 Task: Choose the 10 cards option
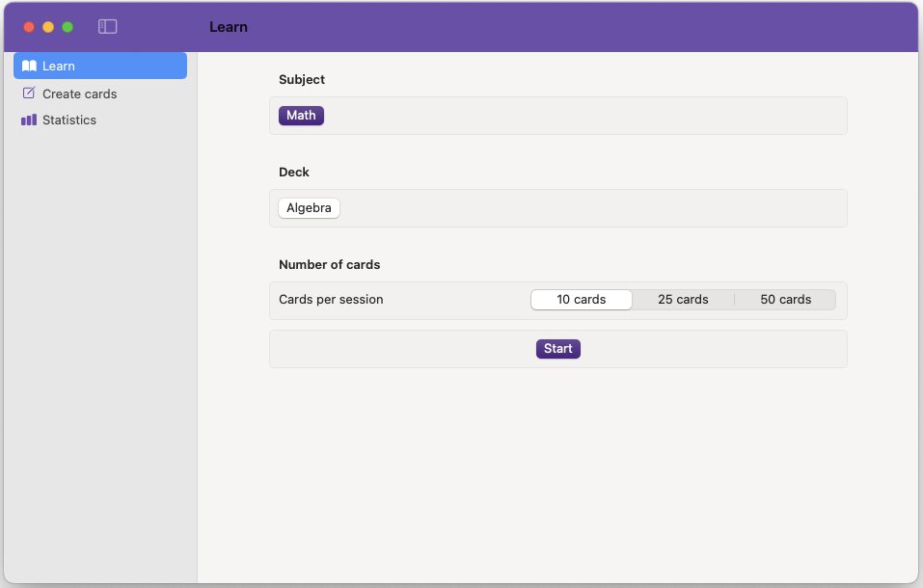(x=581, y=299)
